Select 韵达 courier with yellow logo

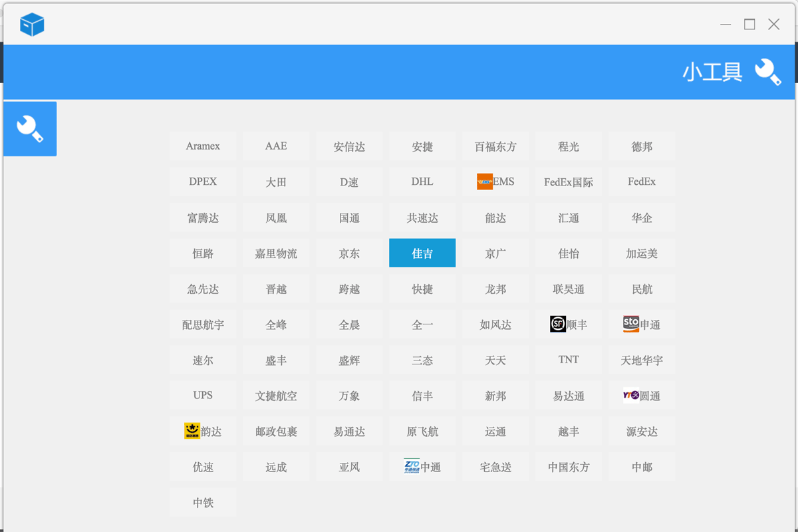point(203,432)
